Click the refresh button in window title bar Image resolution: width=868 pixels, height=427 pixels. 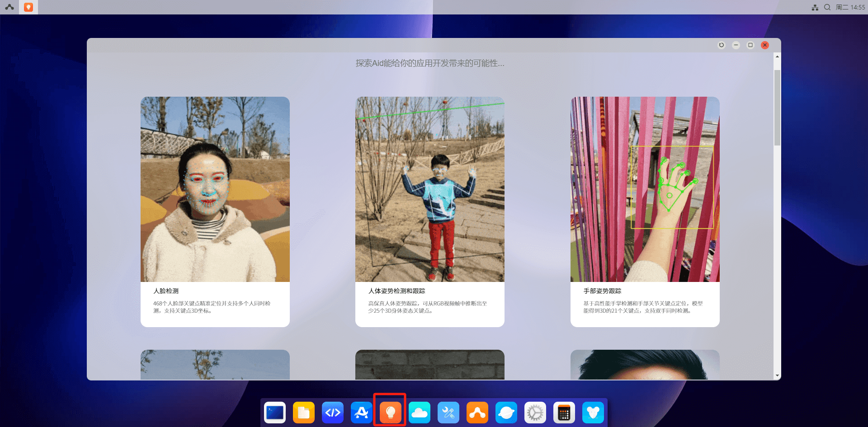(722, 45)
